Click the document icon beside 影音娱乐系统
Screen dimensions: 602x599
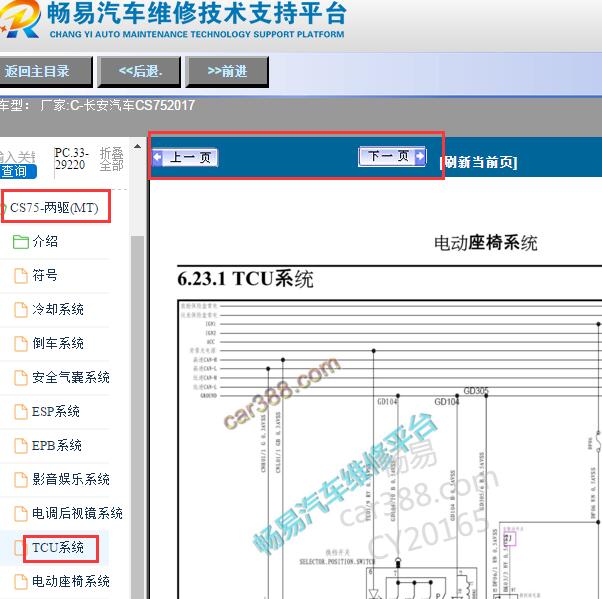(21, 480)
